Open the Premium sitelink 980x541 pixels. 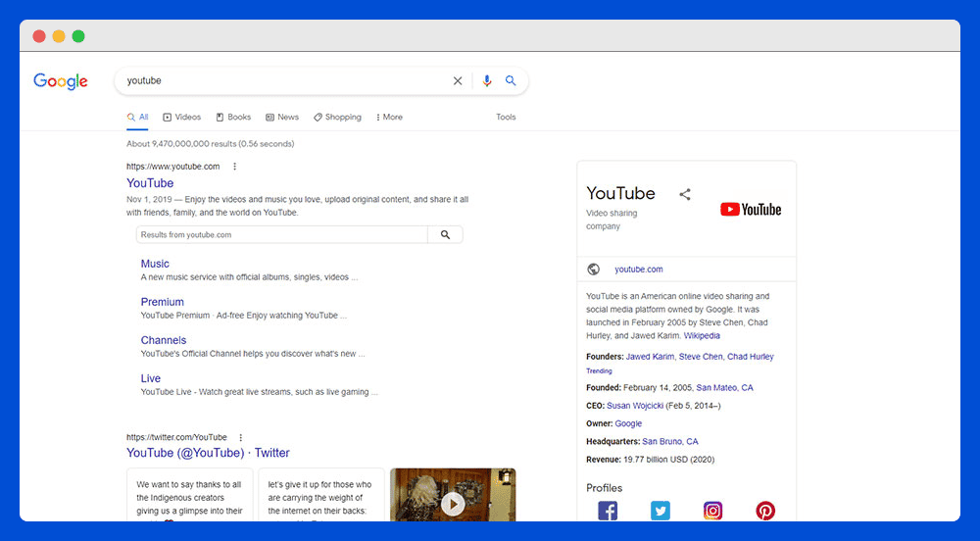[x=162, y=302]
